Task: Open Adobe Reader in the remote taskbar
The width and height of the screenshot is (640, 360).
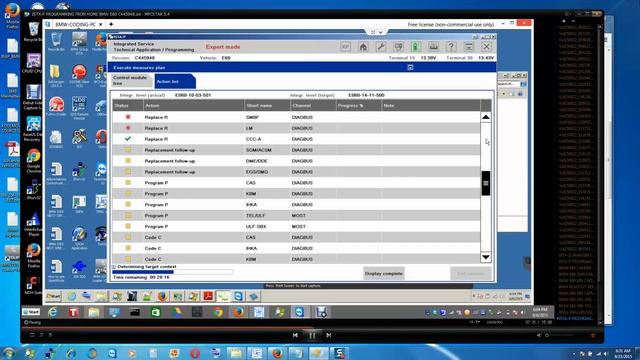Action: pyautogui.click(x=208, y=296)
